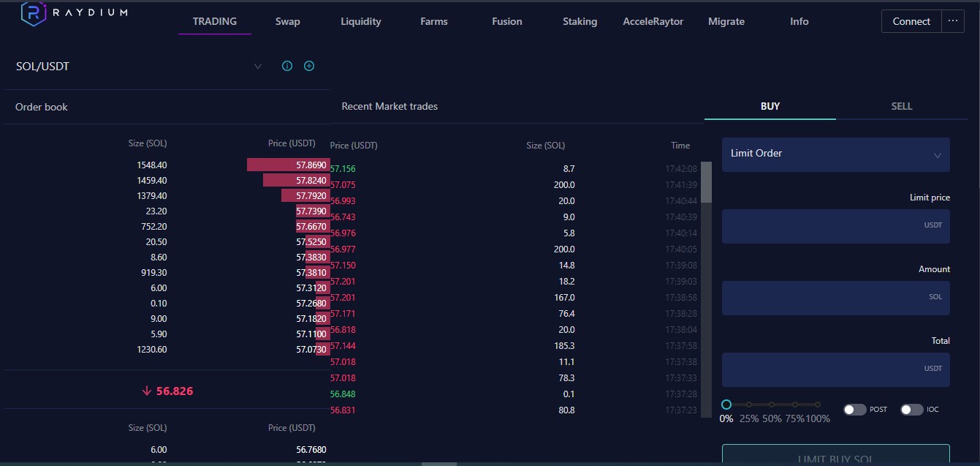Go to the Farms section

click(434, 21)
